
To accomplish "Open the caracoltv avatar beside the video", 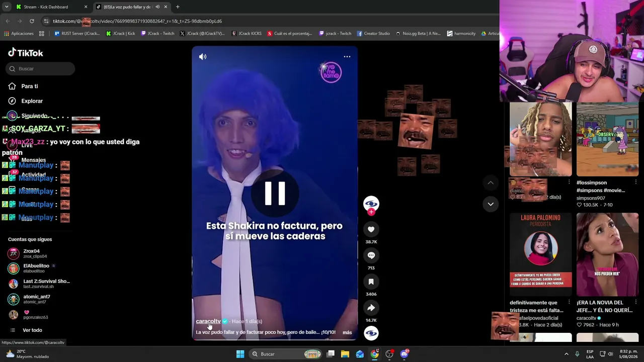I will 371,203.
